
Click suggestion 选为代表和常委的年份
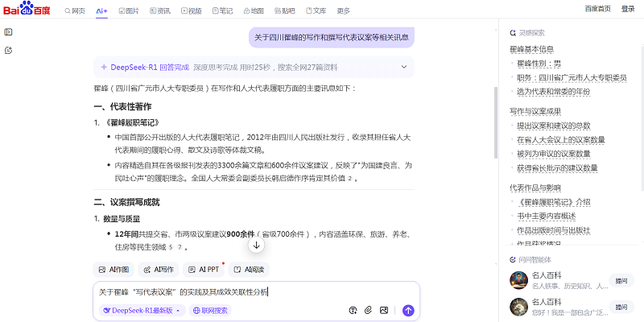coord(553,92)
